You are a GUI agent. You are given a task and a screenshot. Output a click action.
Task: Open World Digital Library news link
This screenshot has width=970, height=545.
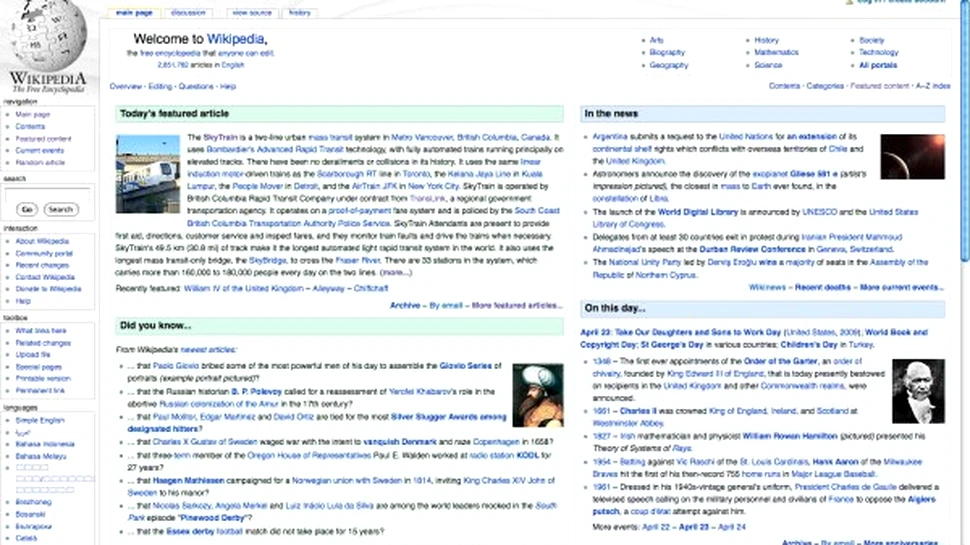click(x=698, y=212)
